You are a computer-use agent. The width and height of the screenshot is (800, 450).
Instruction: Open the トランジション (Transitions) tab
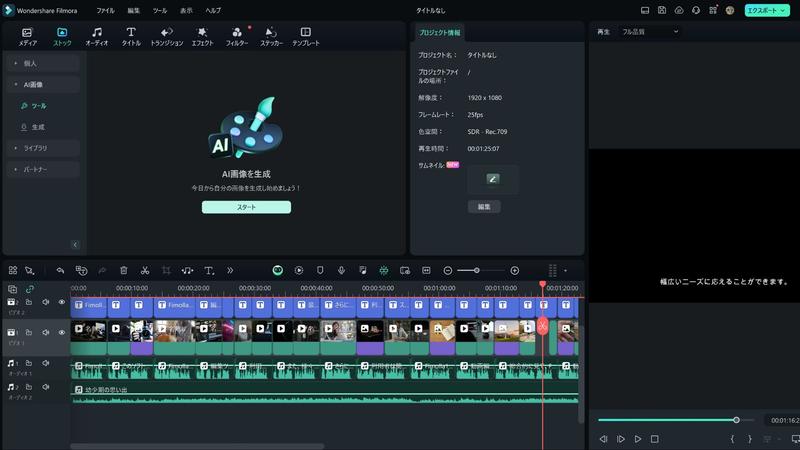pyautogui.click(x=166, y=37)
